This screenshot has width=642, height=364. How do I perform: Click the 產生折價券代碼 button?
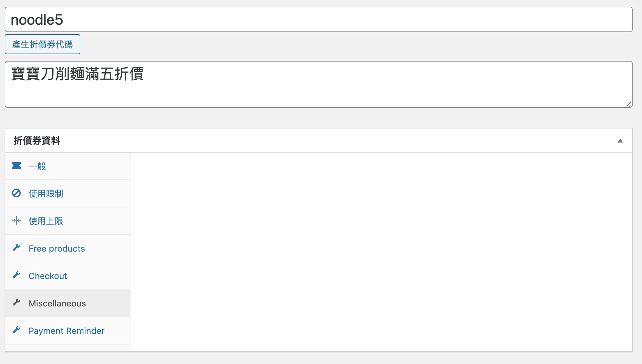[43, 44]
